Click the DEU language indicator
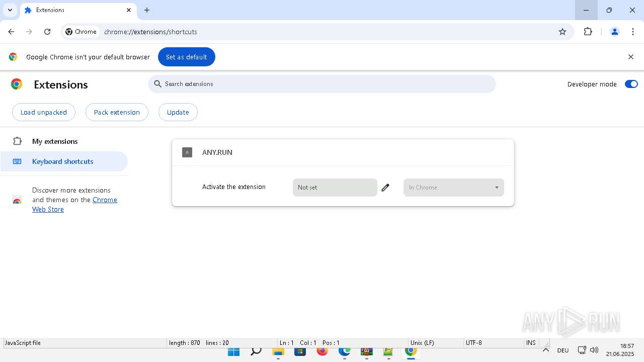Image resolution: width=644 pixels, height=362 pixels. [563, 350]
